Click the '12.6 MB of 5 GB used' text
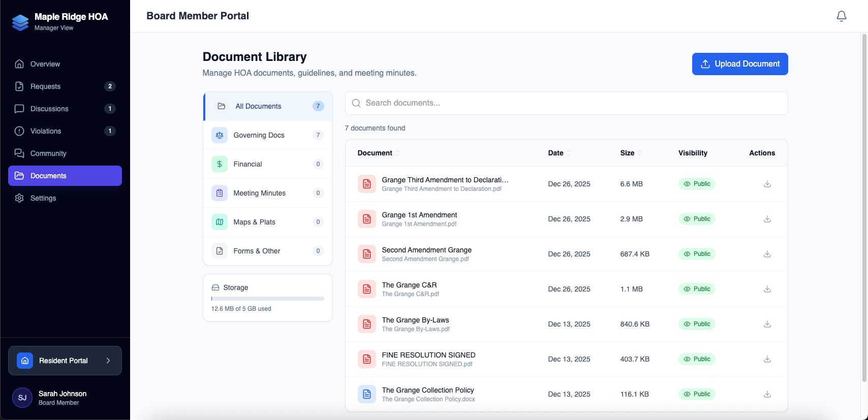 (241, 309)
